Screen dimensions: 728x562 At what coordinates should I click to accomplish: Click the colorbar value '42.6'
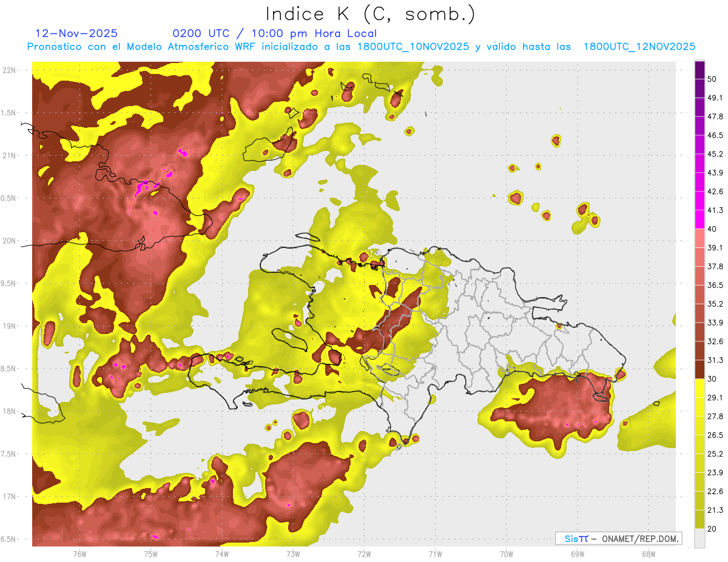(x=715, y=192)
